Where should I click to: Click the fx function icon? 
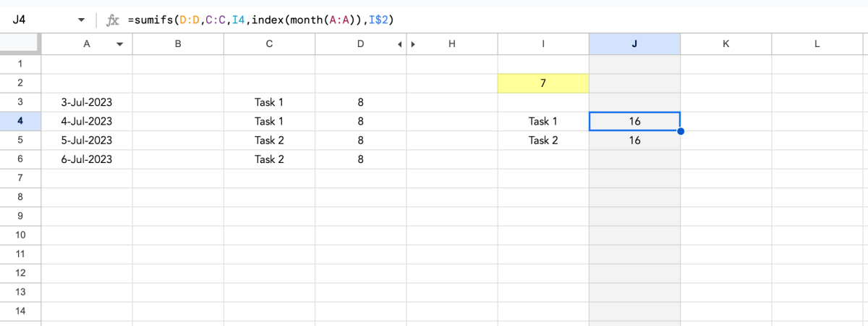(112, 20)
